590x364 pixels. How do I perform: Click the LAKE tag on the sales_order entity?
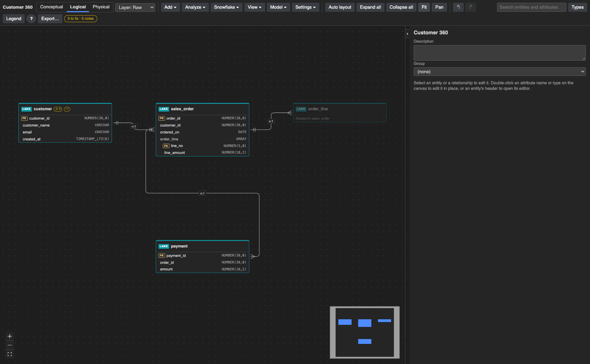(x=164, y=109)
